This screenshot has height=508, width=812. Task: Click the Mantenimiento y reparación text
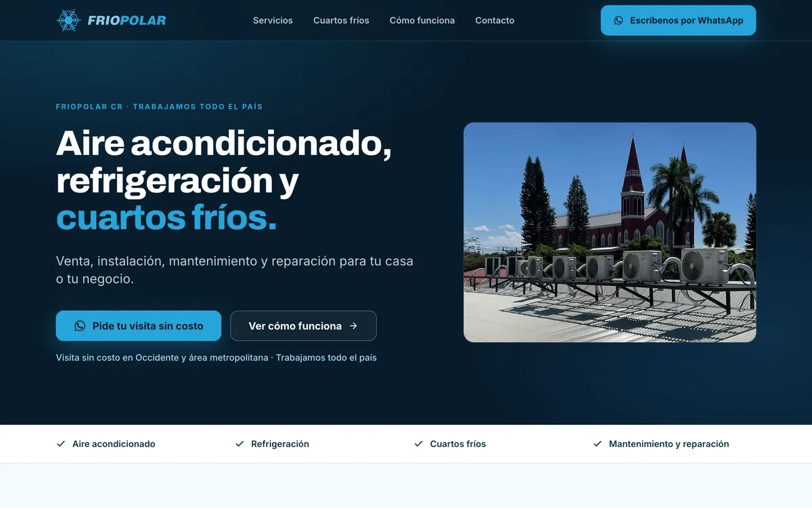click(x=669, y=444)
